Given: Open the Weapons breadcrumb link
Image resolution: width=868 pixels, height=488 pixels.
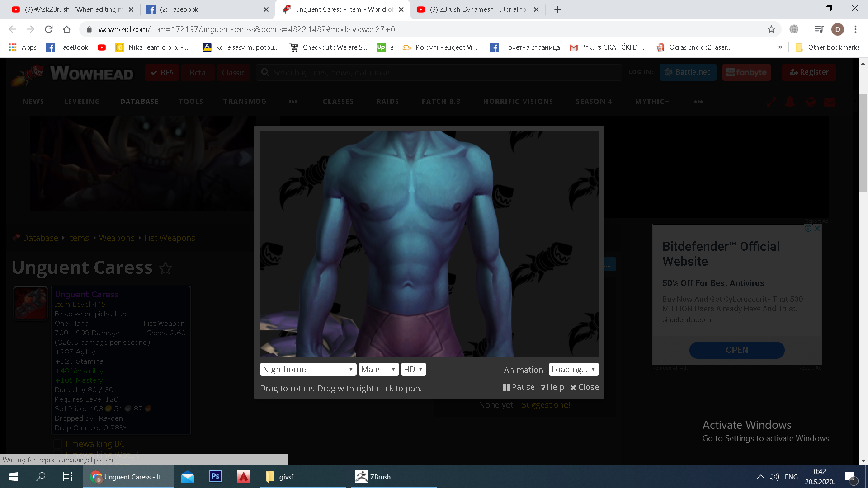Looking at the screenshot, I should [x=117, y=238].
